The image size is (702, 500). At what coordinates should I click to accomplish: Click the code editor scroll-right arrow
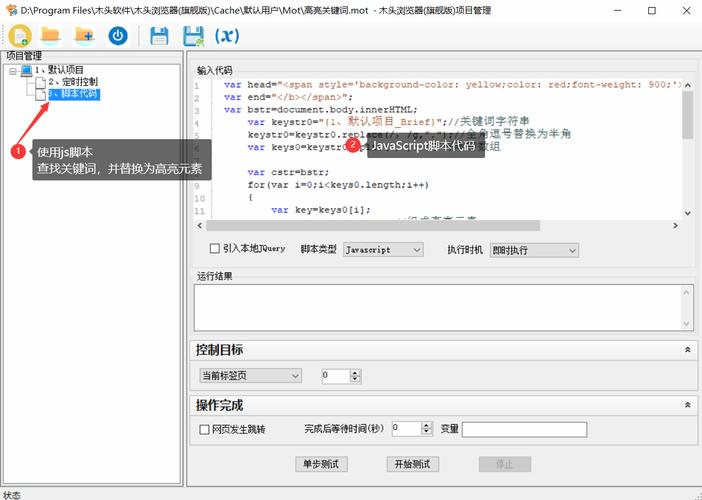[675, 225]
